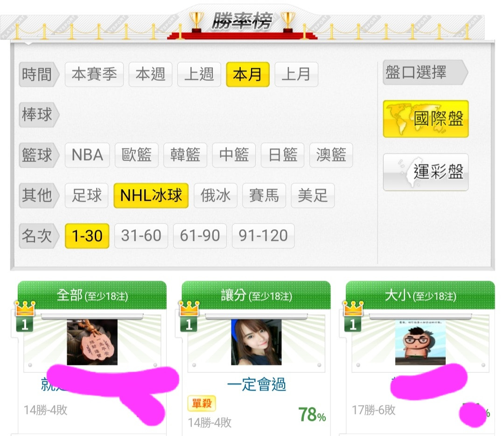504x436 pixels.
Task: Open the 大小 ranking tab header
Action: pos(420,295)
